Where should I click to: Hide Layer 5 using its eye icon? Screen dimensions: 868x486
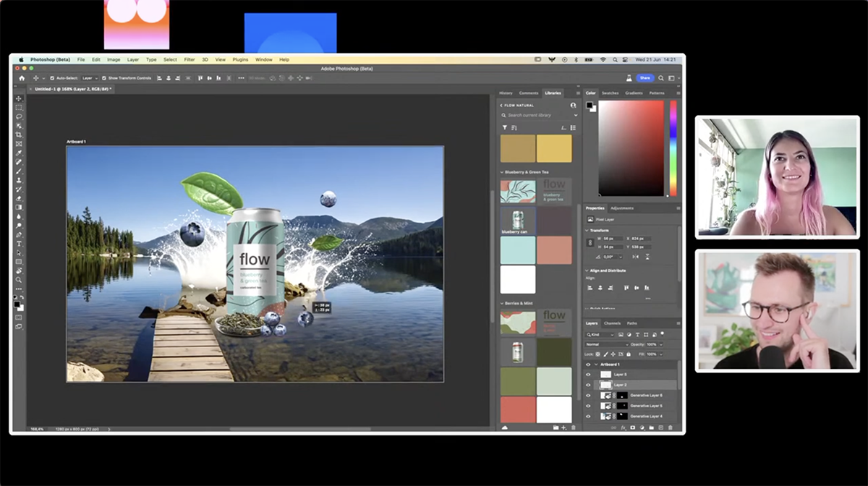(589, 375)
